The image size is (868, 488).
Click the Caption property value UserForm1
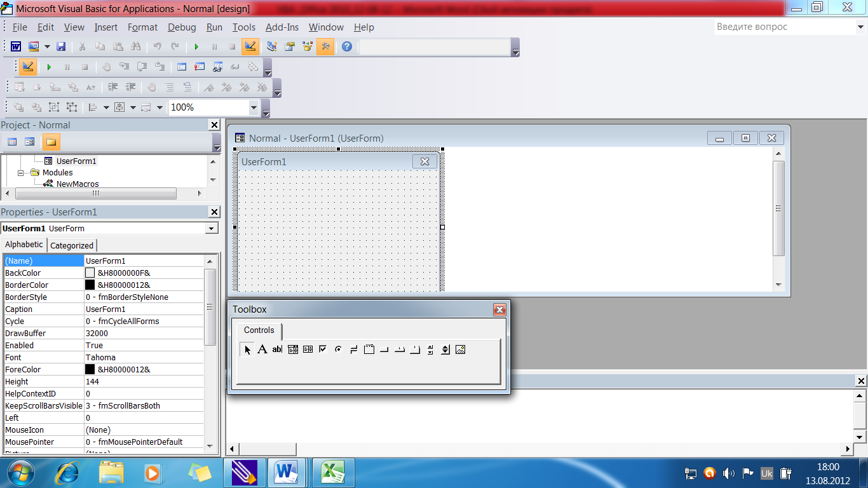tap(144, 309)
